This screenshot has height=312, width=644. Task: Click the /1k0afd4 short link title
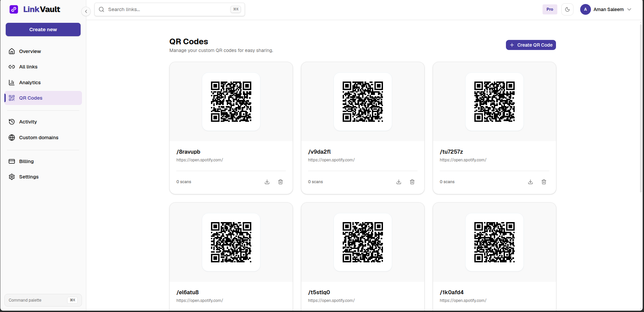point(452,292)
